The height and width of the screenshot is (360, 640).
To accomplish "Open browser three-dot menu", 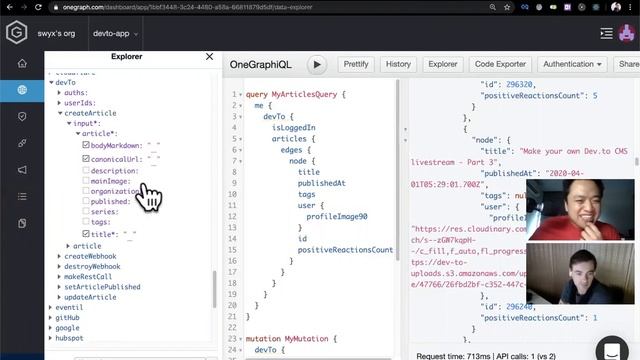I will click(631, 7).
